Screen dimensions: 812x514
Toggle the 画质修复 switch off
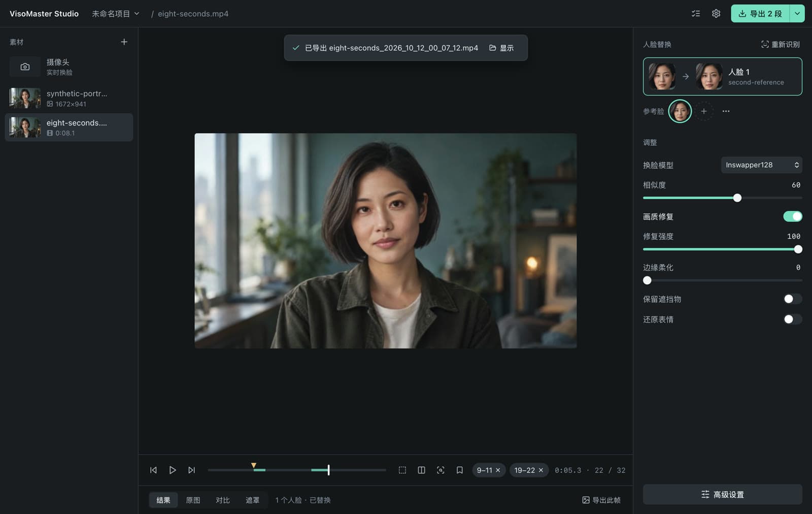click(x=793, y=216)
